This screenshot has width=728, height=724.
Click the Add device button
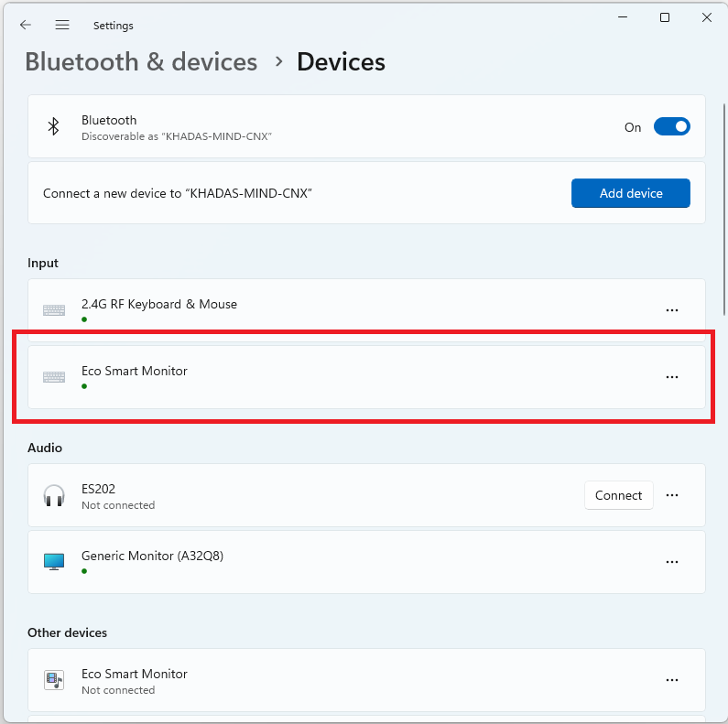(x=631, y=193)
